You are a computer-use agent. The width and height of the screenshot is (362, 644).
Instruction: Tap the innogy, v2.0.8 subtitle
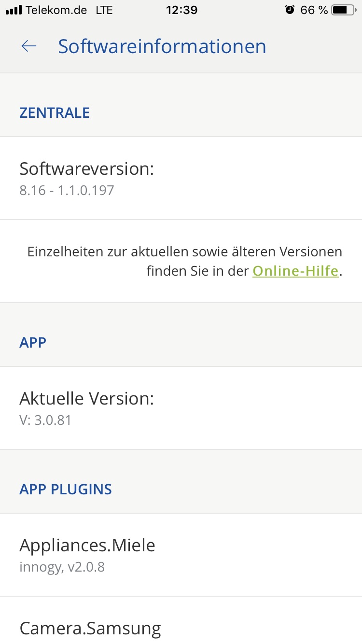coord(62,567)
